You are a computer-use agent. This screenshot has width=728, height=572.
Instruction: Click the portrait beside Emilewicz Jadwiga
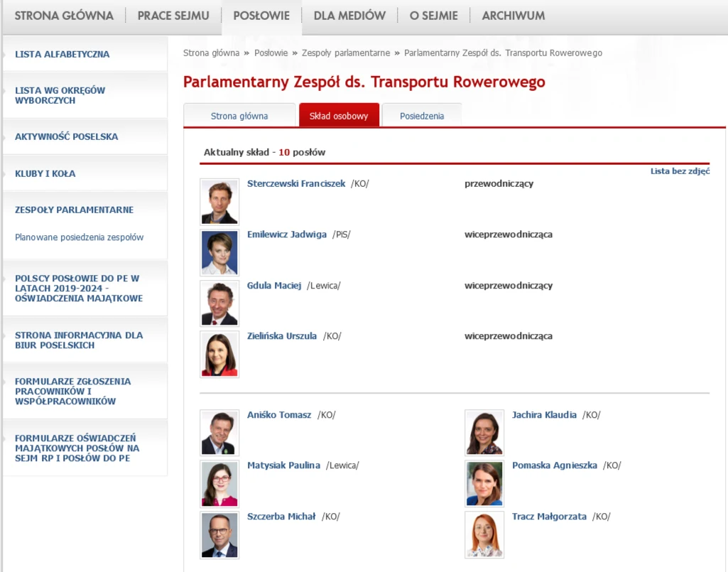219,253
